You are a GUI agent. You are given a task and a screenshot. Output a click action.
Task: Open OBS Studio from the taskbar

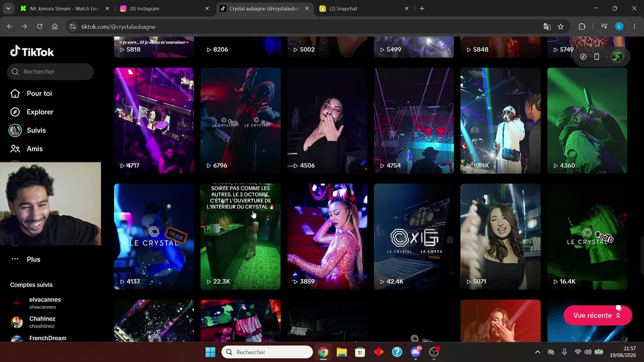pyautogui.click(x=434, y=352)
